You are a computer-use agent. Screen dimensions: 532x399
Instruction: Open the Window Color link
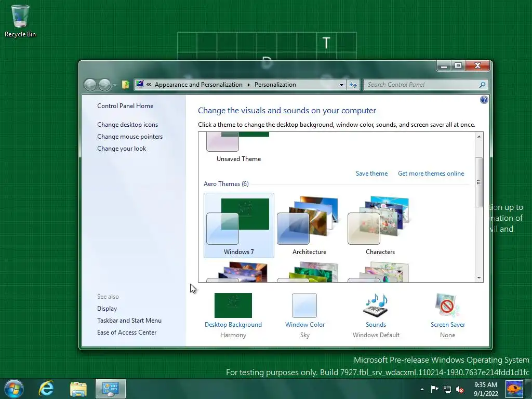click(x=304, y=325)
